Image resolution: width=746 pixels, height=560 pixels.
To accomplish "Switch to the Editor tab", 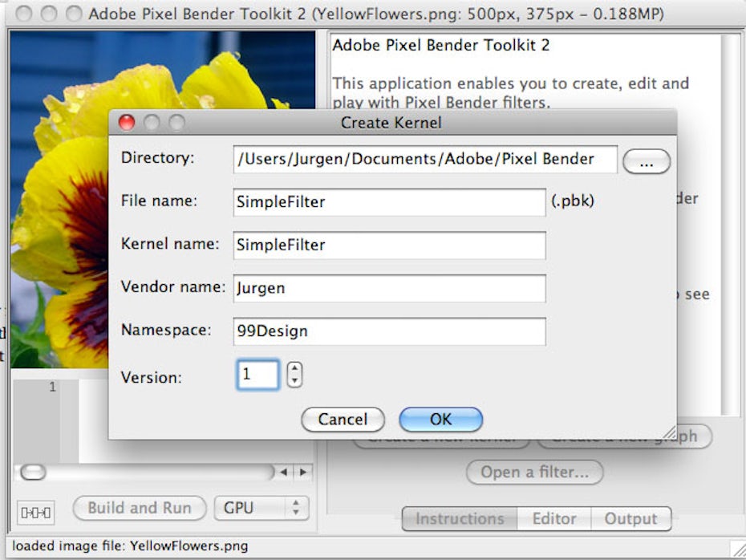I will click(553, 519).
